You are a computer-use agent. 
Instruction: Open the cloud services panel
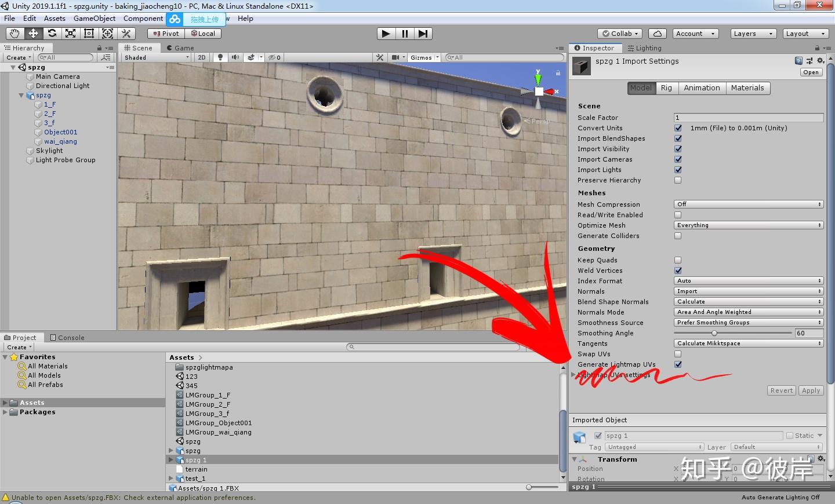657,34
